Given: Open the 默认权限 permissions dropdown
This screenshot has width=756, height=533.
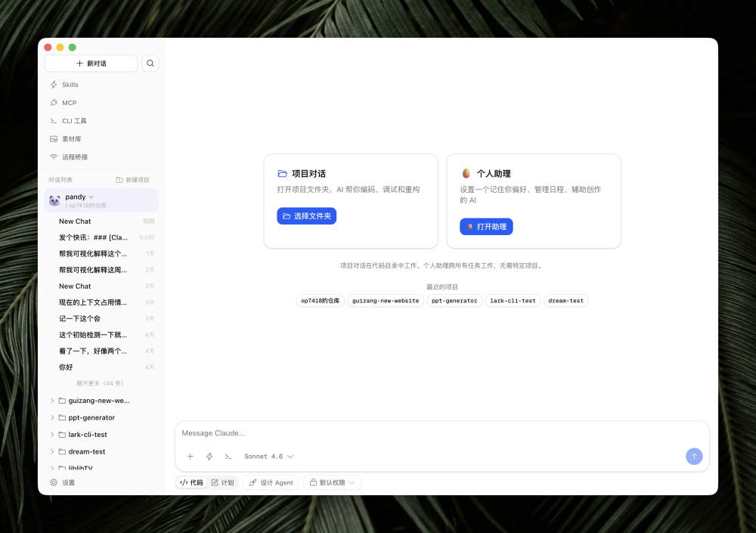Looking at the screenshot, I should pos(331,482).
